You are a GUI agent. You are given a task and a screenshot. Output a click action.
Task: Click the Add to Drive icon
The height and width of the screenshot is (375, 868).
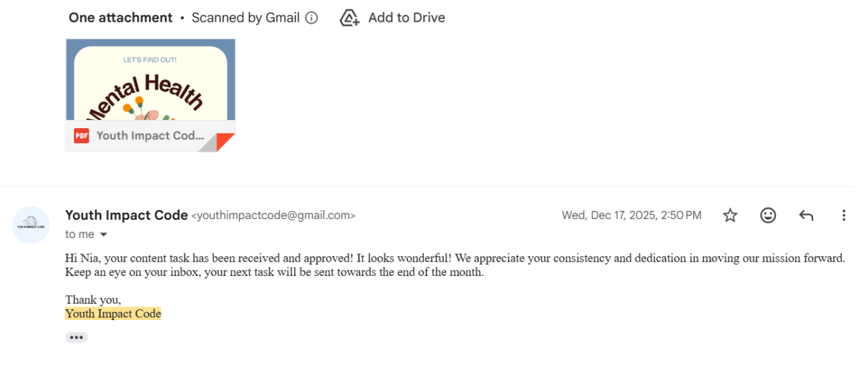click(349, 18)
